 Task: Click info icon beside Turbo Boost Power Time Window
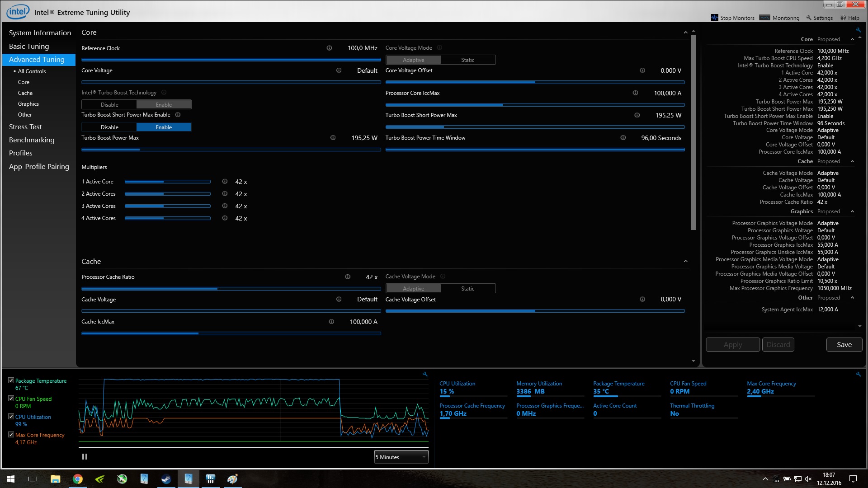[623, 138]
